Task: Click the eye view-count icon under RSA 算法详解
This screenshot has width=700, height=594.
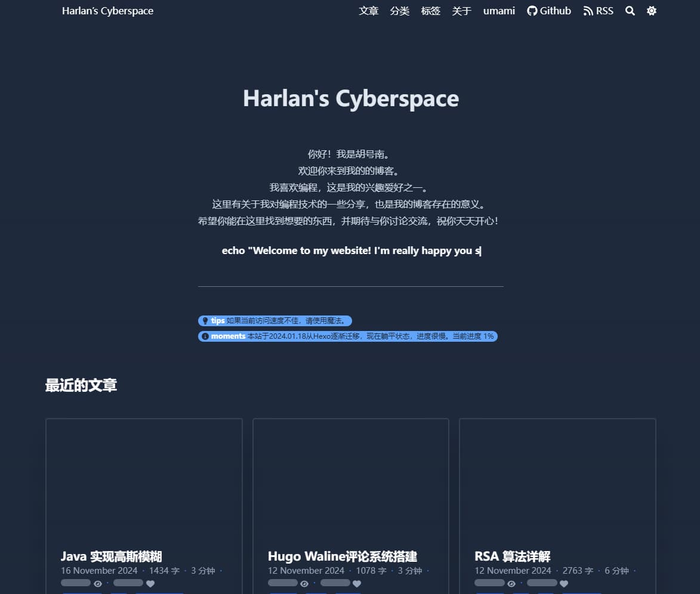Action: coord(511,583)
